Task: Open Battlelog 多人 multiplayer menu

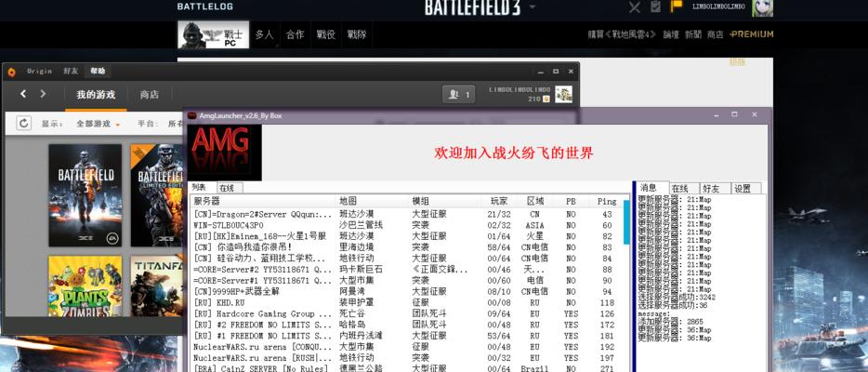Action: 264,34
